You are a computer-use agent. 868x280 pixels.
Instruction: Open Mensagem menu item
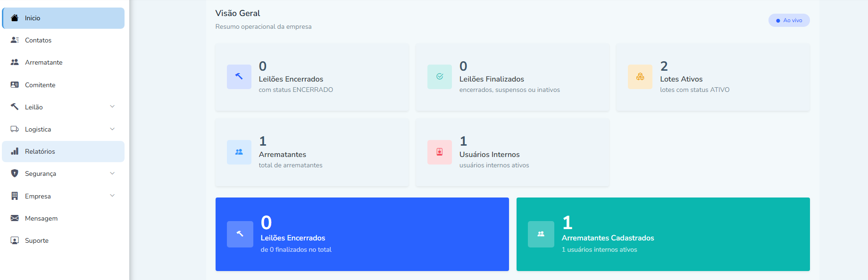tap(63, 218)
